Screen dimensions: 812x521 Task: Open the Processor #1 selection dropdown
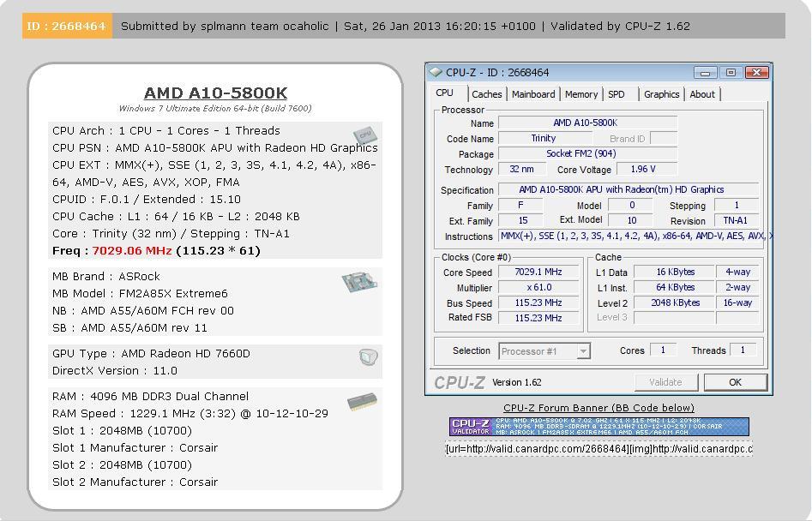coord(544,351)
